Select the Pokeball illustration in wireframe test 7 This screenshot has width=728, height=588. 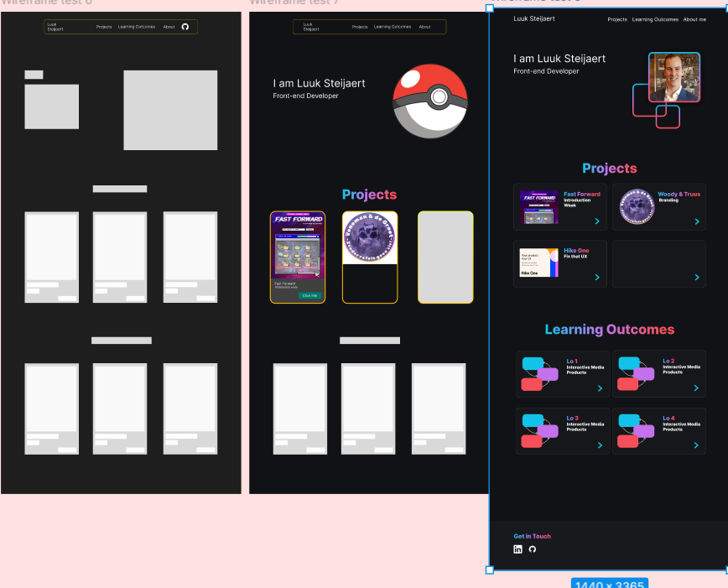pyautogui.click(x=430, y=101)
